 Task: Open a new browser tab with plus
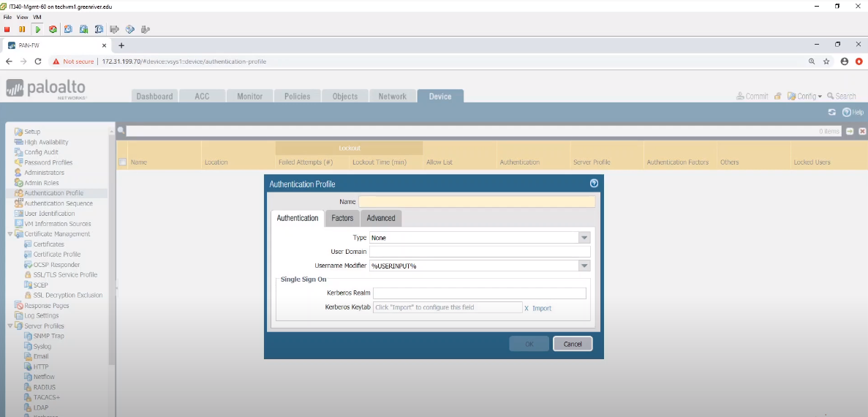121,45
